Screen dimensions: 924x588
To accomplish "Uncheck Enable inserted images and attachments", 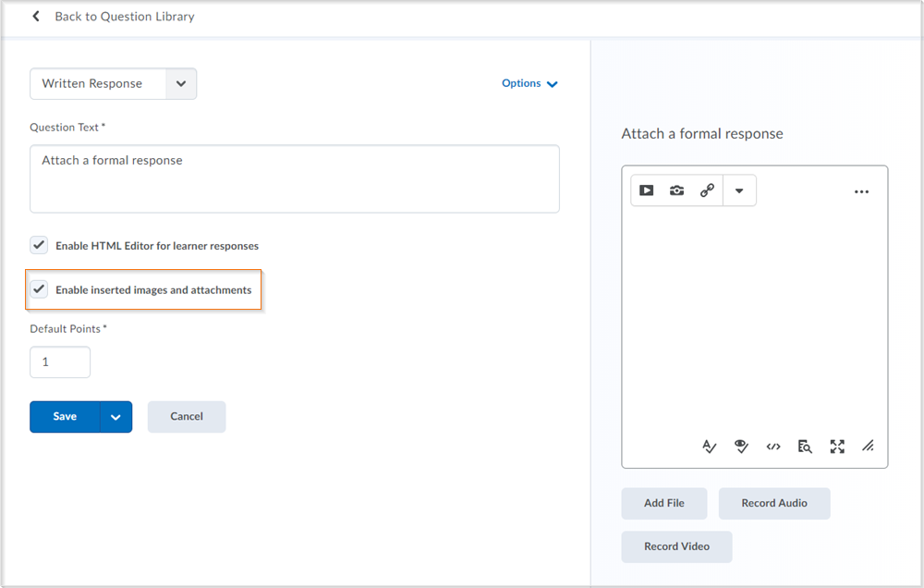I will click(39, 289).
